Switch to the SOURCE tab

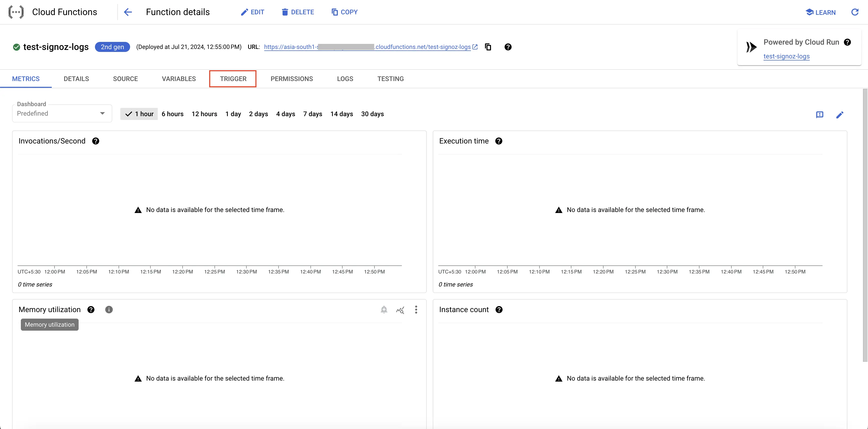point(125,79)
